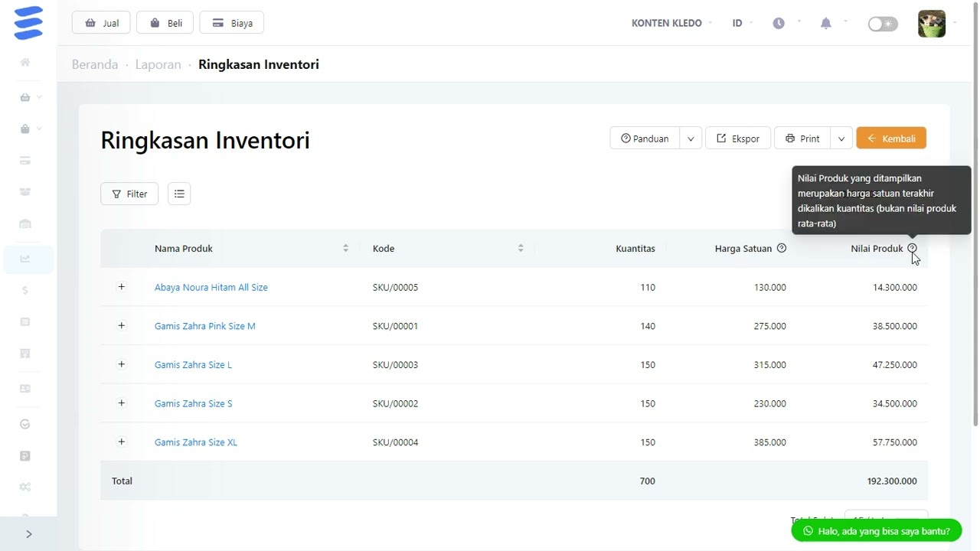Sort by Nama Produk column
The width and height of the screenshot is (980, 551).
[345, 248]
